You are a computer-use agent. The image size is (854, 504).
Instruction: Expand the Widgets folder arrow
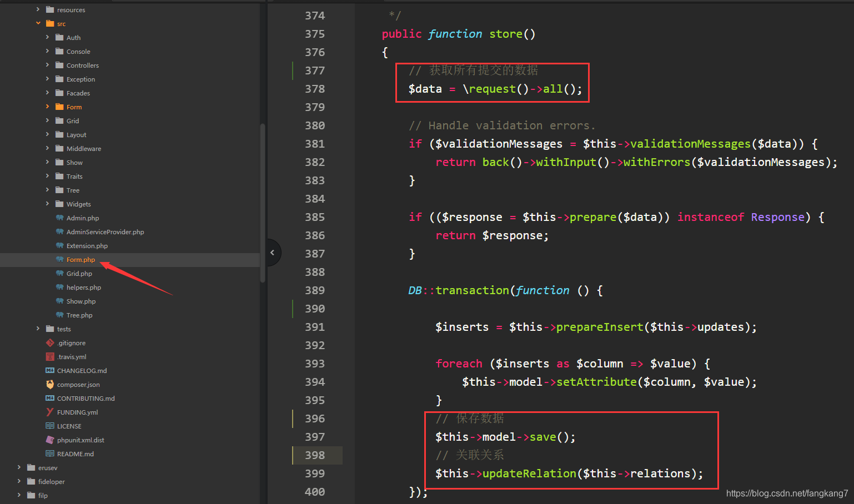click(47, 204)
